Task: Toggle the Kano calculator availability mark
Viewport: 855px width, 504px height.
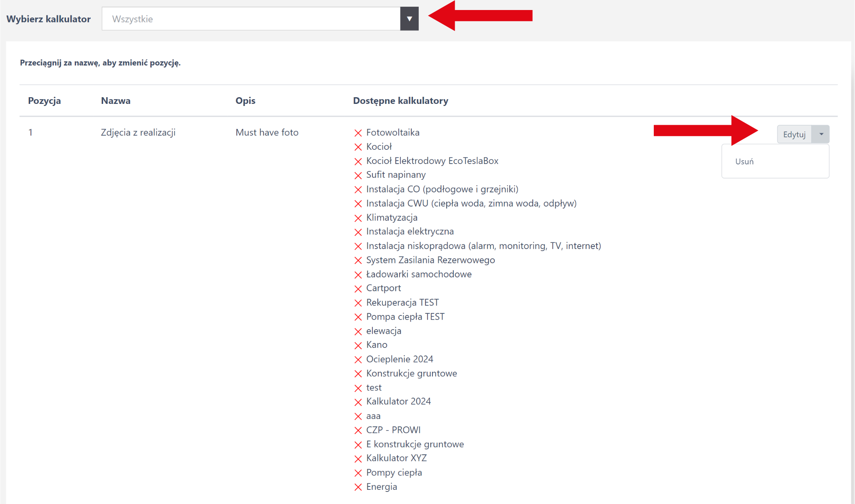Action: click(x=358, y=345)
